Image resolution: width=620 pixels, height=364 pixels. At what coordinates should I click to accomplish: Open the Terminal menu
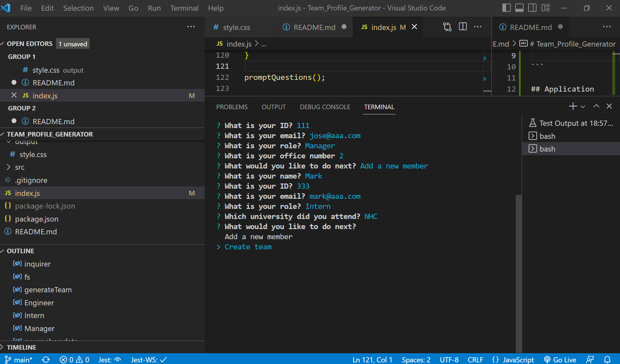pos(184,8)
